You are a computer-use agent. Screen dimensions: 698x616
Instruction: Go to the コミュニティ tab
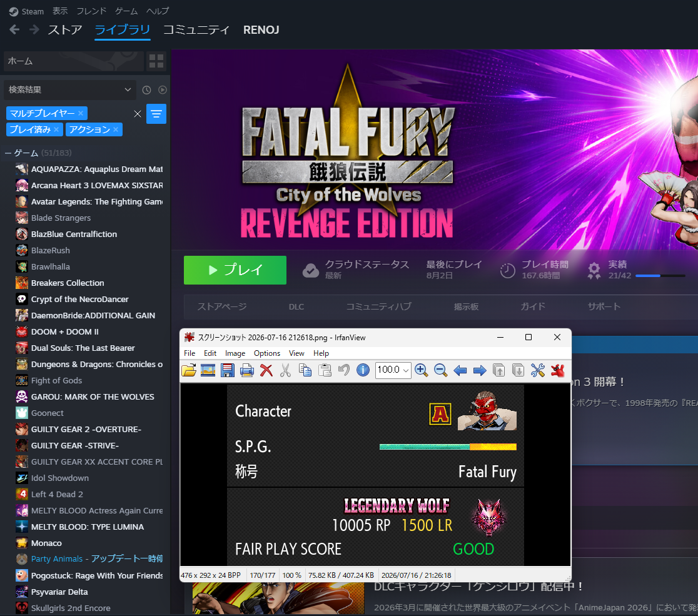[x=196, y=30]
